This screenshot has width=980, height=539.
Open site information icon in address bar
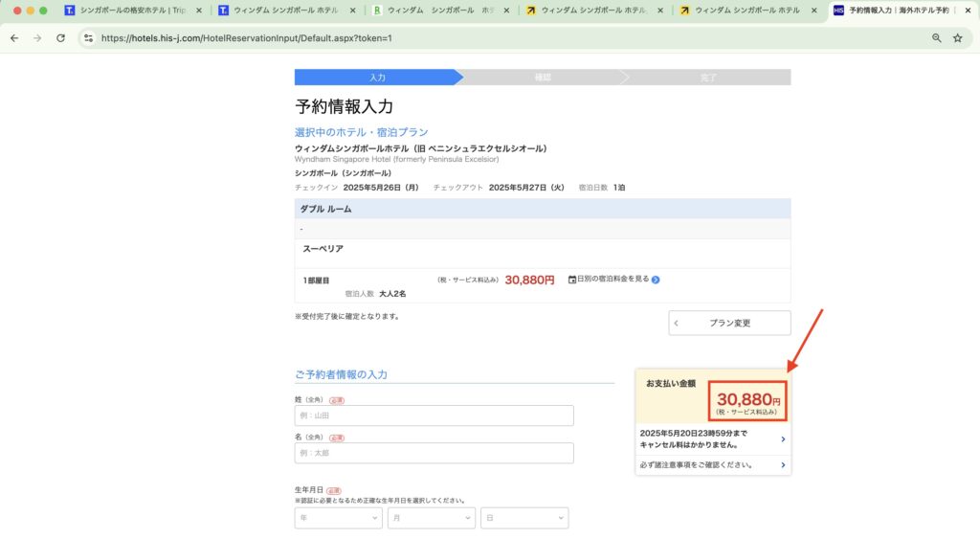point(88,38)
